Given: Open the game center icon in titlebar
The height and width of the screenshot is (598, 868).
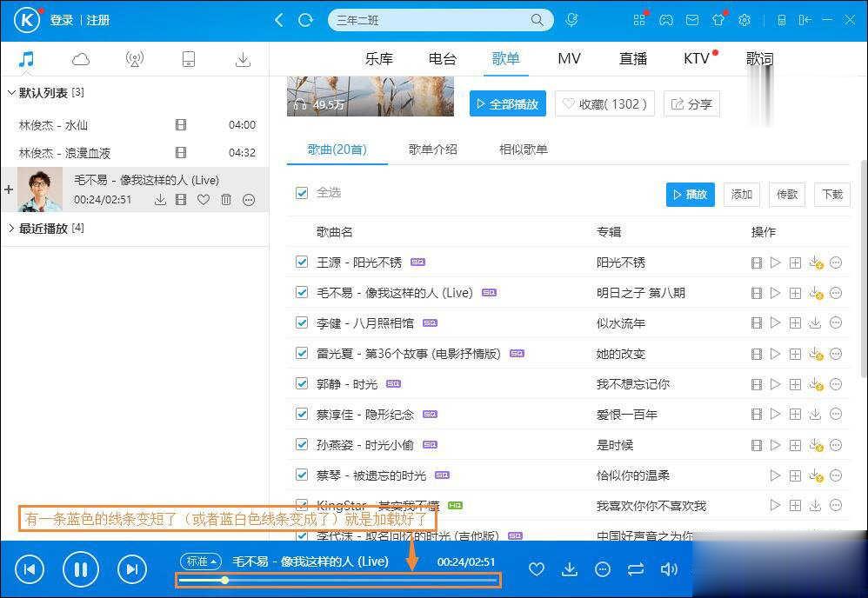Looking at the screenshot, I should pos(665,20).
